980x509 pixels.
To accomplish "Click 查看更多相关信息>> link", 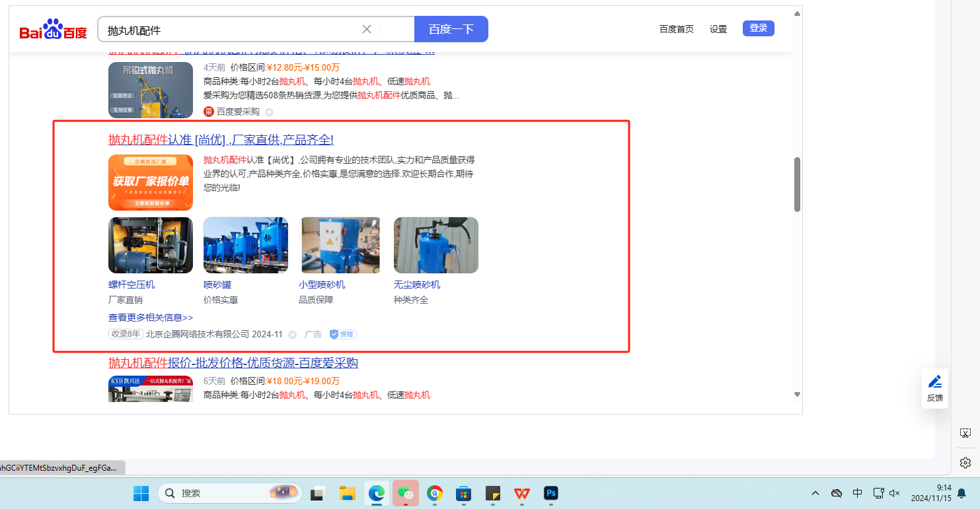I will click(x=151, y=318).
